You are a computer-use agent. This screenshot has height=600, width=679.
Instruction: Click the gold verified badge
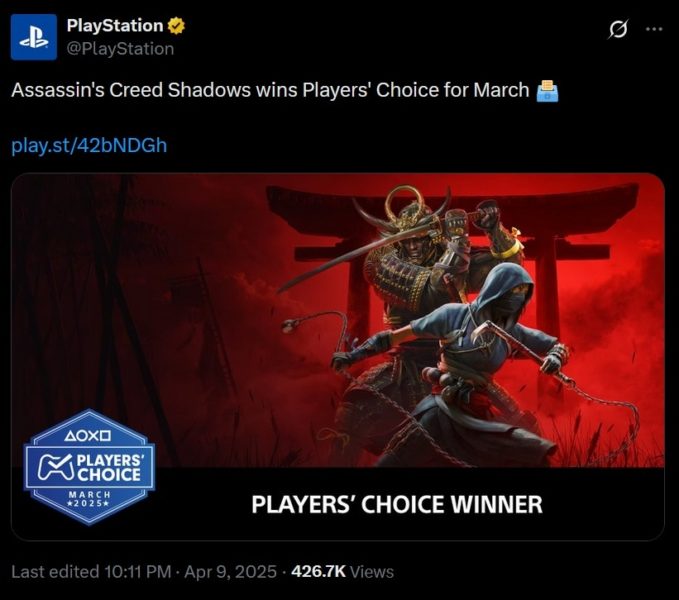click(176, 26)
